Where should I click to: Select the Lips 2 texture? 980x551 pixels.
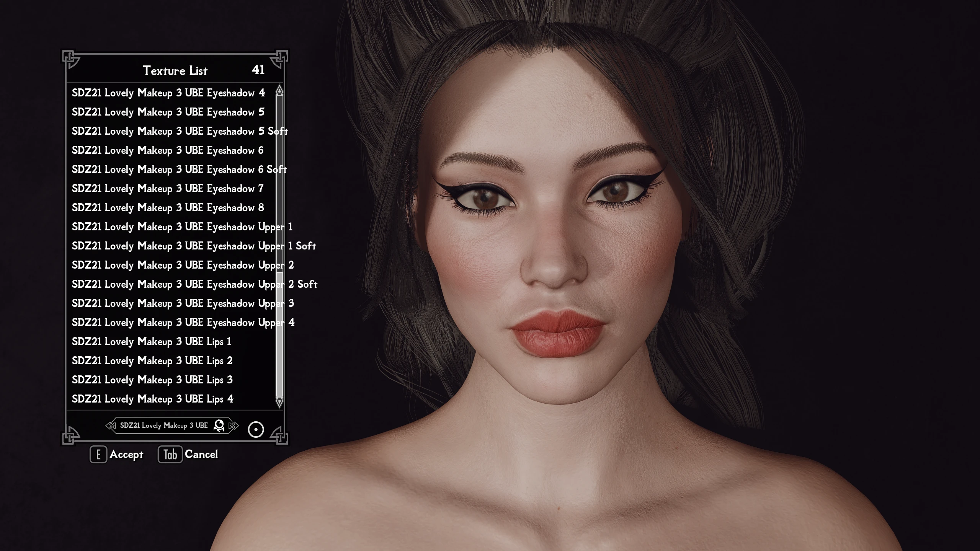[152, 361]
